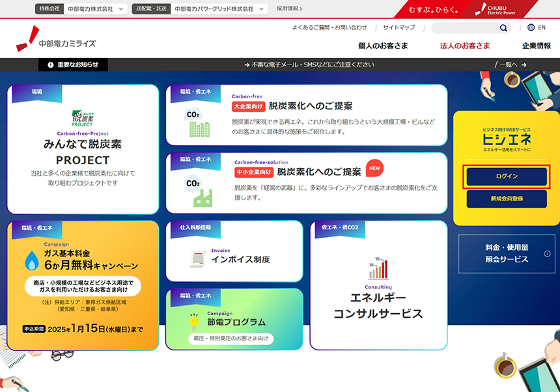Click the 脱炭素 PROJECT green logo
The height and width of the screenshot is (392, 560).
[x=83, y=118]
